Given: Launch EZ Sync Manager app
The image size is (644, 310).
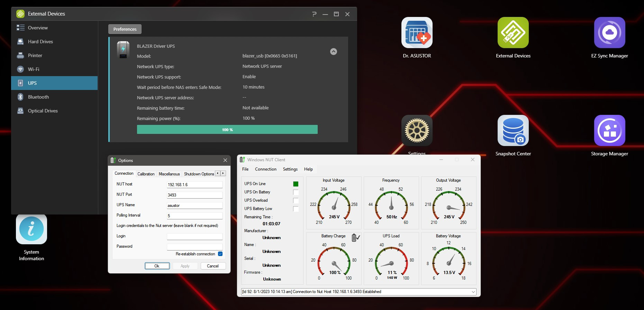Looking at the screenshot, I should (x=609, y=33).
